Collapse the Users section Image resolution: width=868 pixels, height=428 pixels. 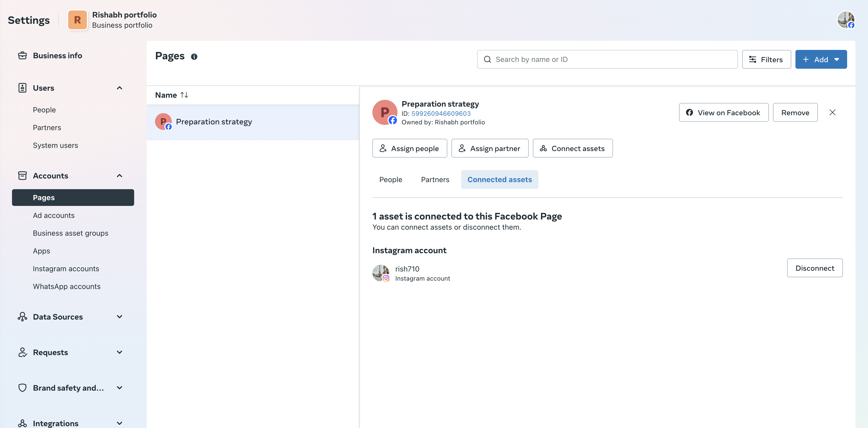[x=119, y=88]
